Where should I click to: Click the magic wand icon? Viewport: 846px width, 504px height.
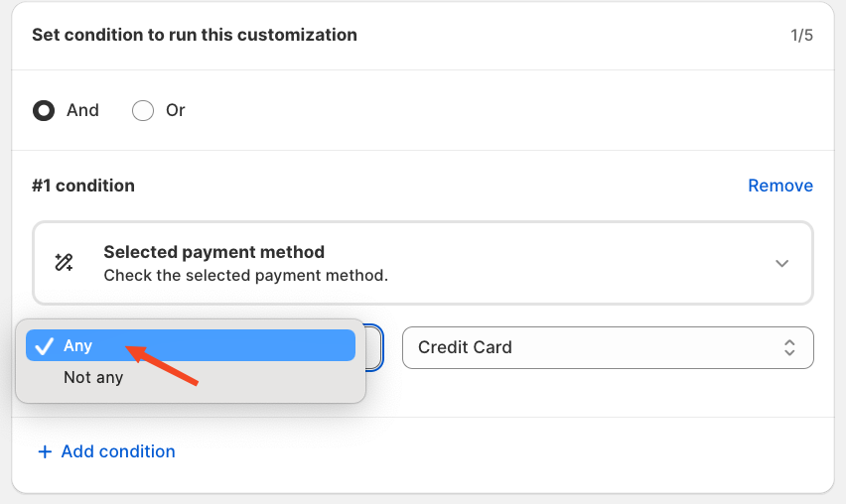[65, 263]
